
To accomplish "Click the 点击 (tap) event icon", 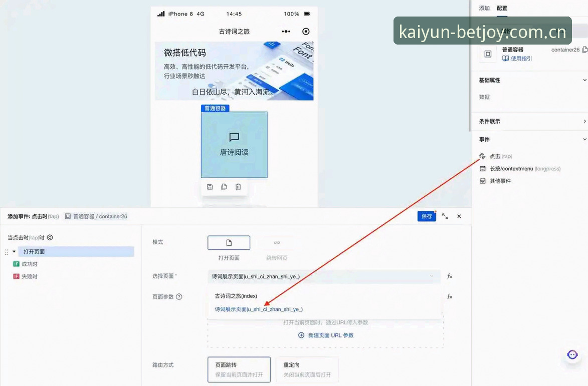I will click(x=483, y=156).
